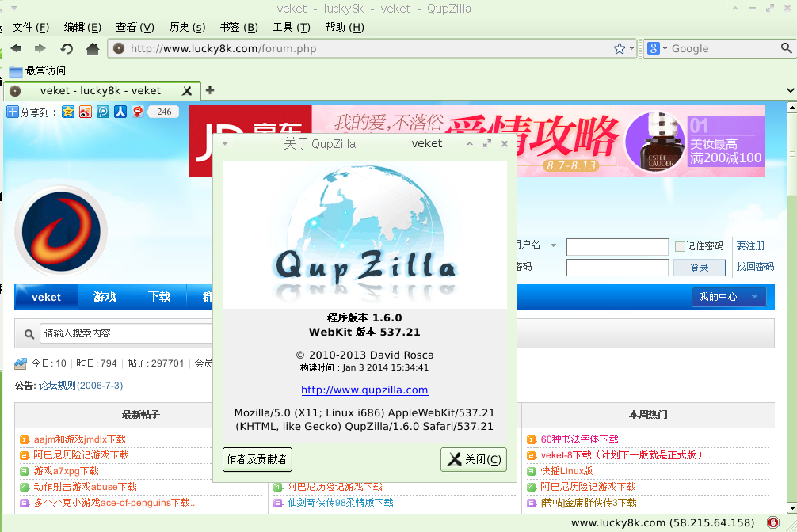The height and width of the screenshot is (532, 797).
Task: Open the http://www.qupzilla.com link
Action: pyautogui.click(x=364, y=389)
